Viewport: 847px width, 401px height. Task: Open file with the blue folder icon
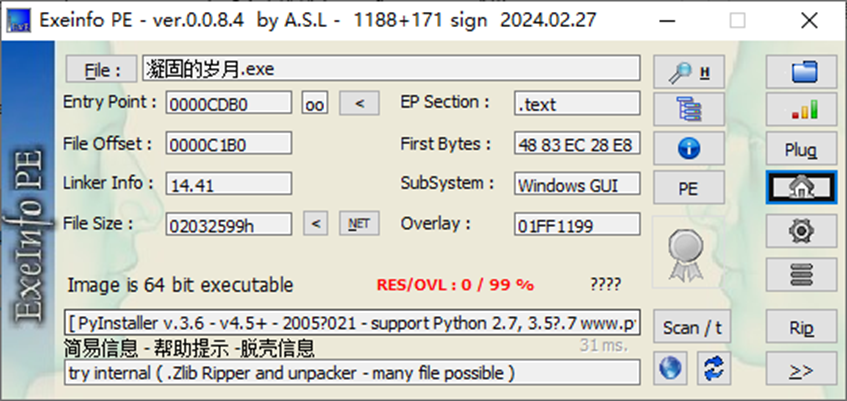802,71
